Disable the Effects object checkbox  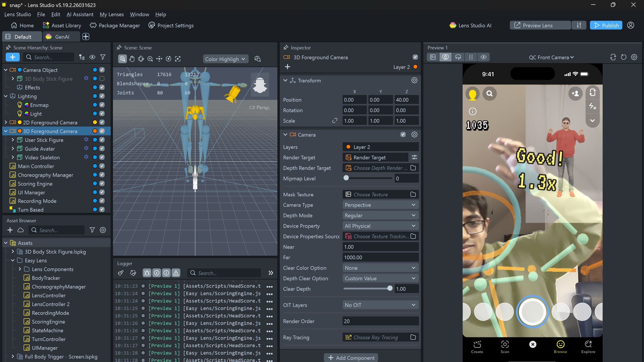click(x=102, y=87)
